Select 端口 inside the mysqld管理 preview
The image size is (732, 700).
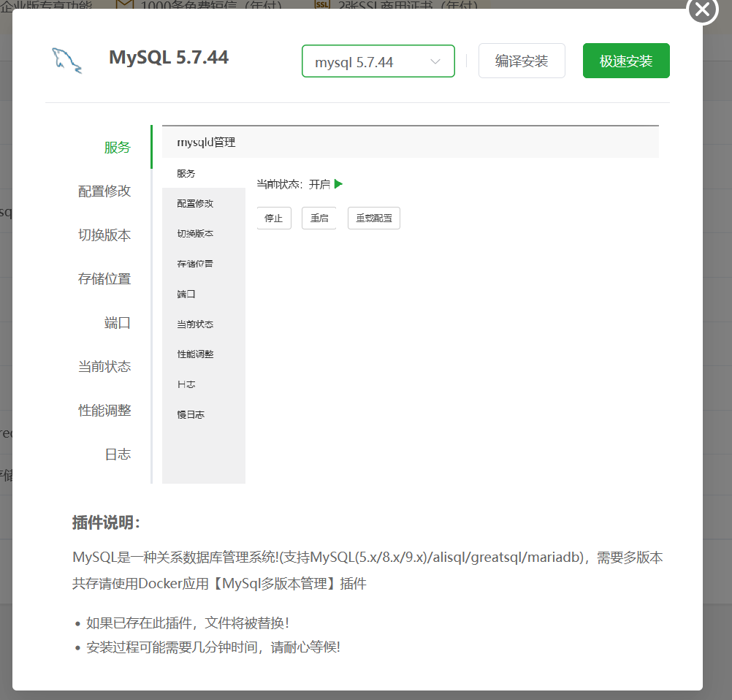point(186,294)
